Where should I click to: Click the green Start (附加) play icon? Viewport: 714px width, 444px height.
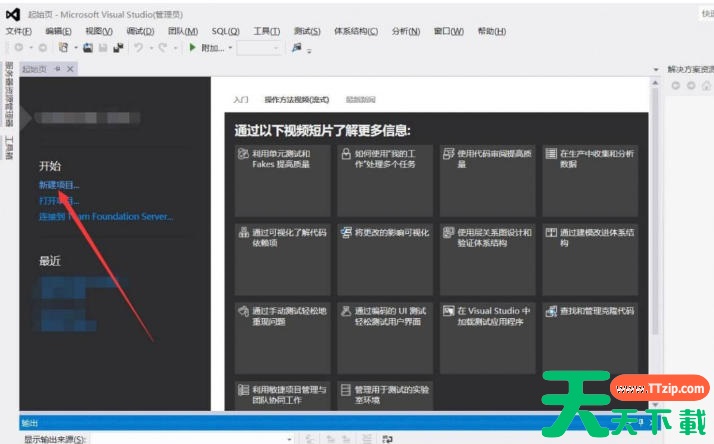pyautogui.click(x=192, y=47)
